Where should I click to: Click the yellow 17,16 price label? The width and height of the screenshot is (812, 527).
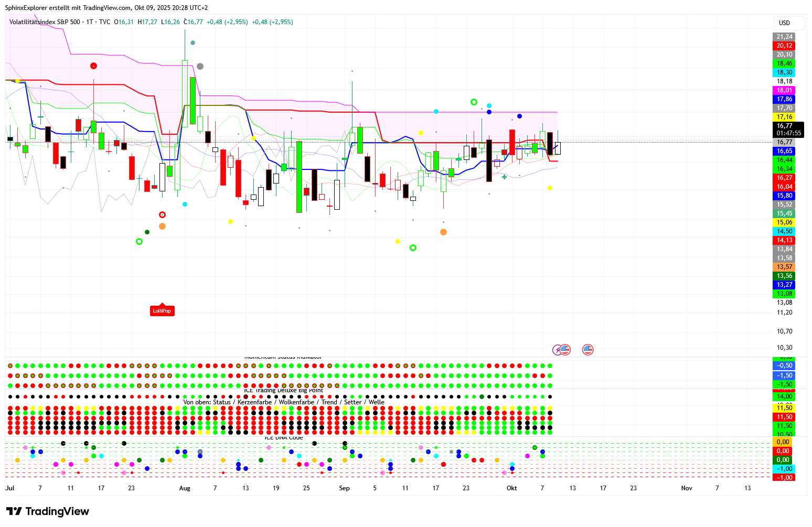pyautogui.click(x=784, y=117)
